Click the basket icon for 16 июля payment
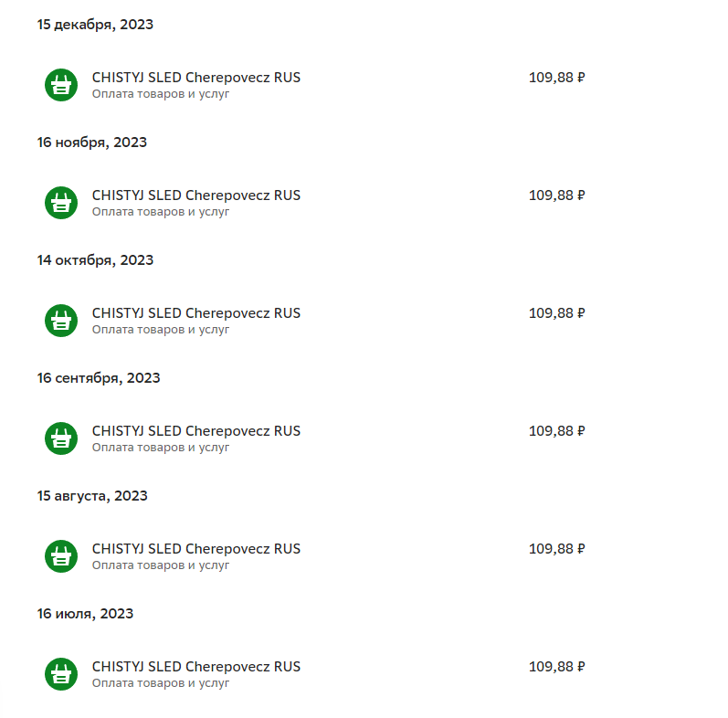This screenshot has height=718, width=728. [61, 674]
